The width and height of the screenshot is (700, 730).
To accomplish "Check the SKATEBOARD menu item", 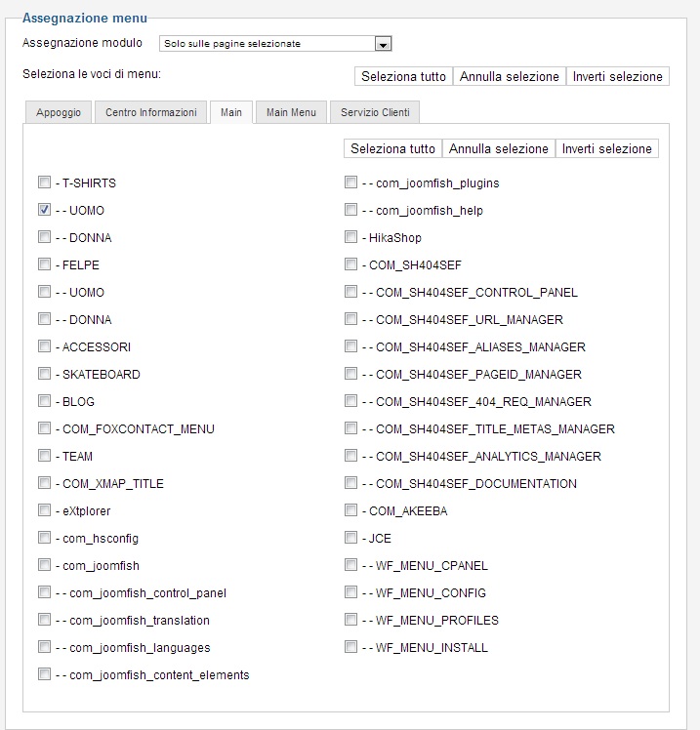I will click(x=44, y=374).
